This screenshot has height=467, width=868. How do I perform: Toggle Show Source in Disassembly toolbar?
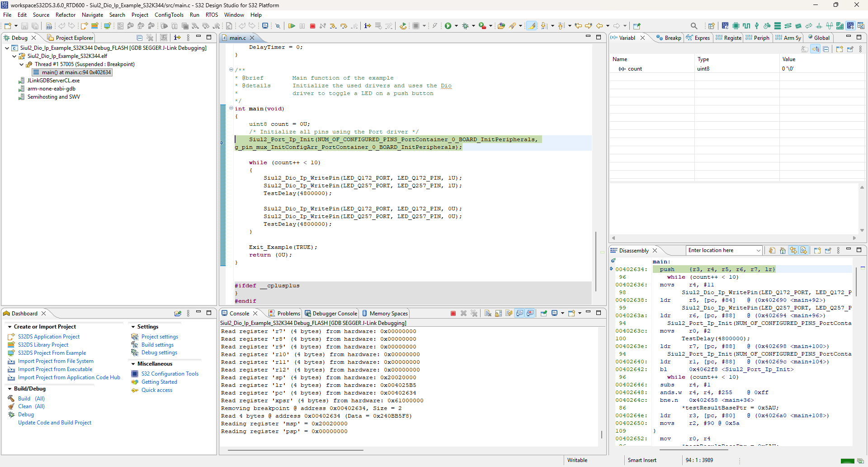[x=804, y=250]
